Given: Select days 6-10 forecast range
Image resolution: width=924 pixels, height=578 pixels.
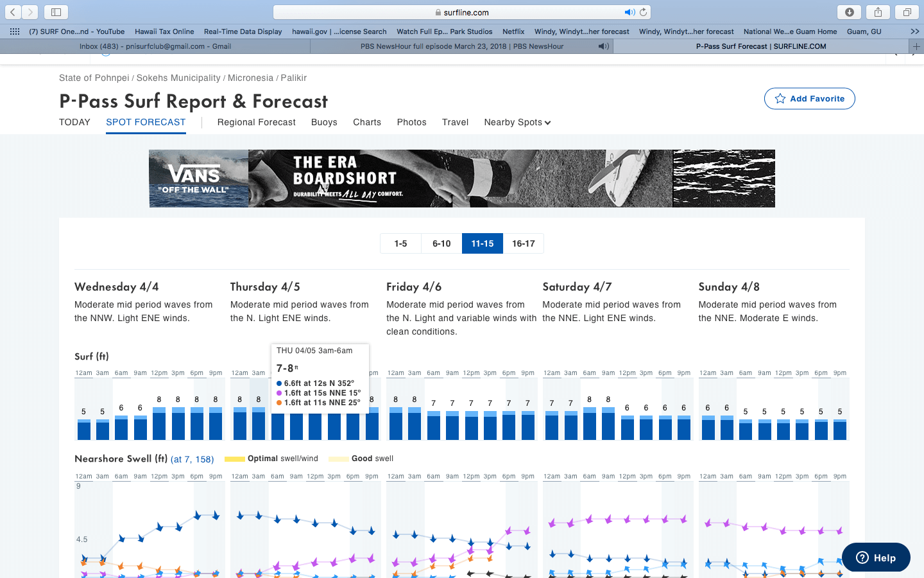Looking at the screenshot, I should tap(441, 243).
